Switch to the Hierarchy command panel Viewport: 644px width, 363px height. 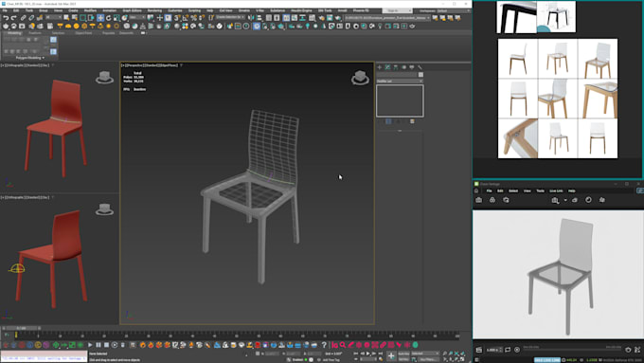point(396,67)
